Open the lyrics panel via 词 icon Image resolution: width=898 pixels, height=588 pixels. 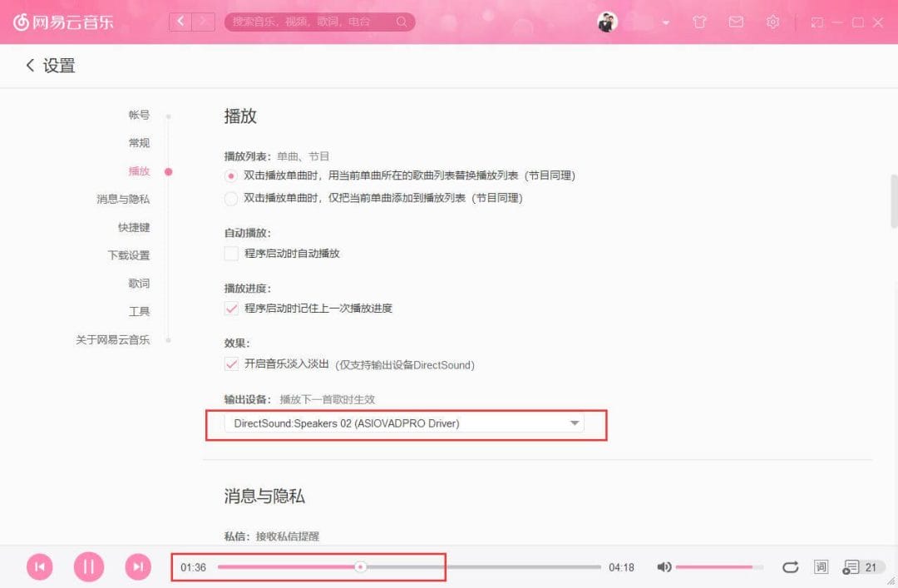point(820,566)
